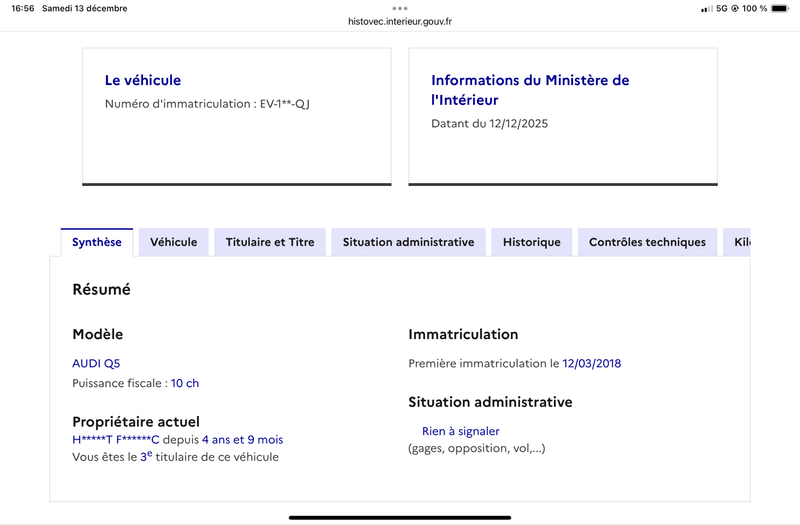Image resolution: width=800 pixels, height=525 pixels.
Task: Open the Synthèse tab
Action: [97, 242]
